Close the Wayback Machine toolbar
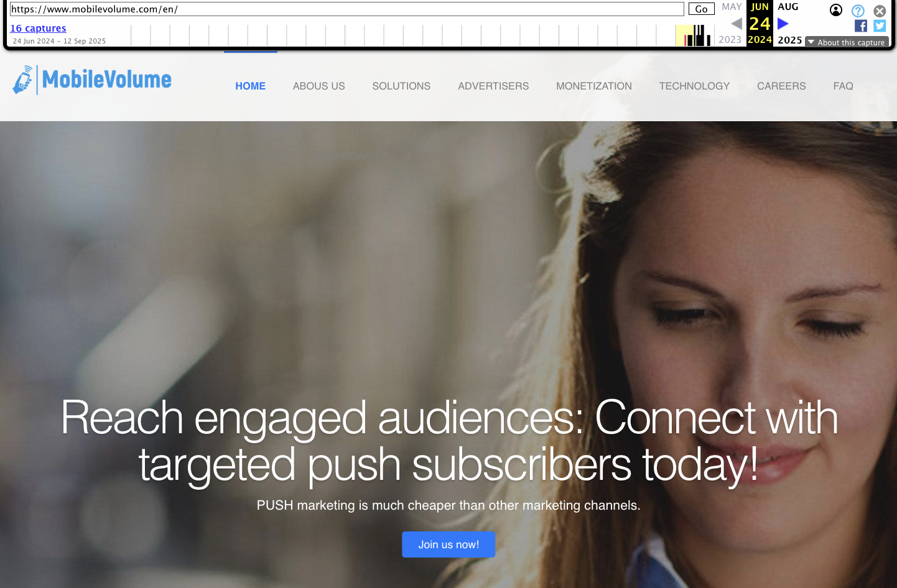Image resolution: width=897 pixels, height=588 pixels. (x=880, y=11)
